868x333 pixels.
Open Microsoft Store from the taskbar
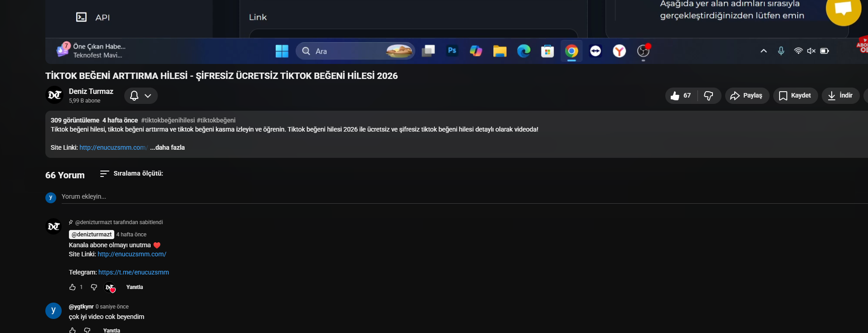[547, 51]
